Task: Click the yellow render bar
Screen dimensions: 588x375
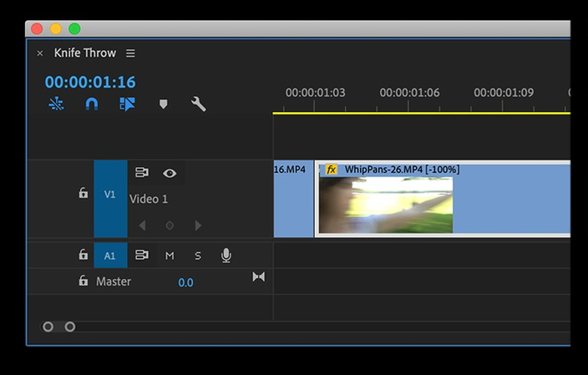Action: click(422, 113)
